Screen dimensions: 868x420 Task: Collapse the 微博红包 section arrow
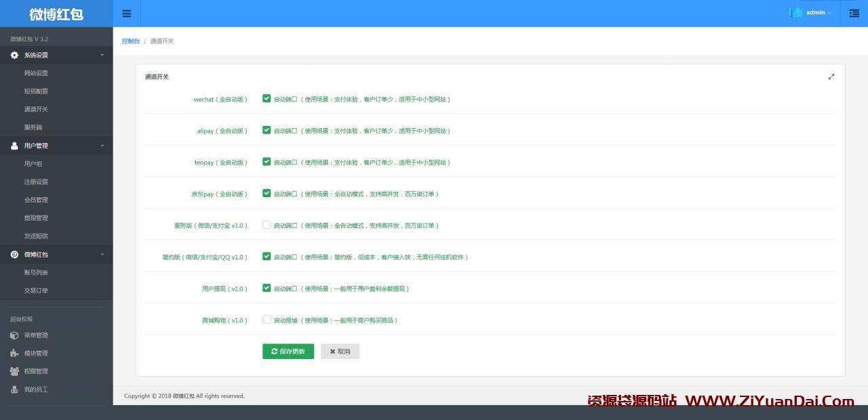tap(102, 255)
